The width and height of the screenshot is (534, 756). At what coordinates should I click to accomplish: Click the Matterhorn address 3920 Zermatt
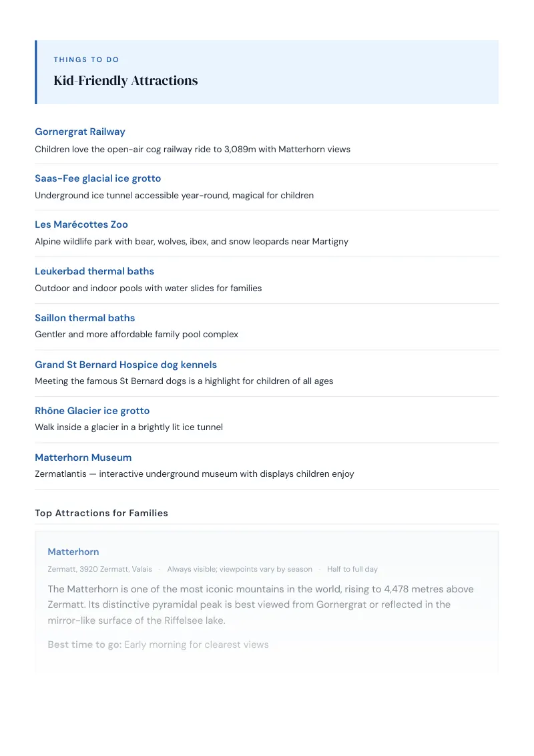click(99, 570)
